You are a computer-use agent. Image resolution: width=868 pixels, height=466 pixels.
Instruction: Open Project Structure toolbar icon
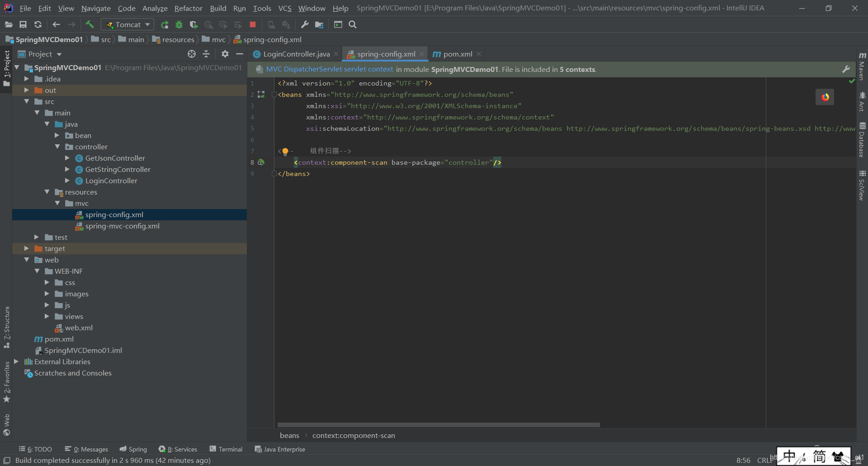(x=319, y=25)
